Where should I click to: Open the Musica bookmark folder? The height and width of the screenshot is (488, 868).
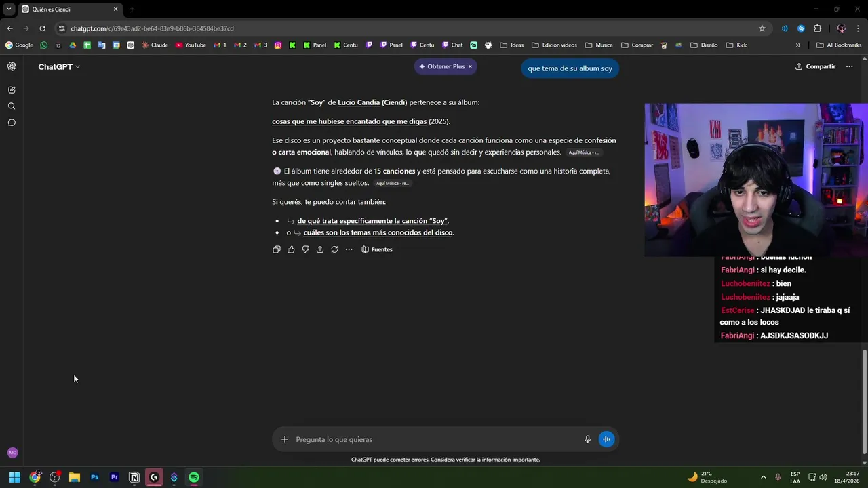point(598,45)
